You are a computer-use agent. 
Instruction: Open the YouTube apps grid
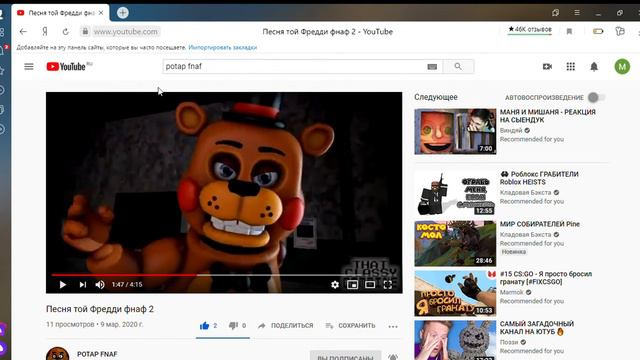click(571, 67)
